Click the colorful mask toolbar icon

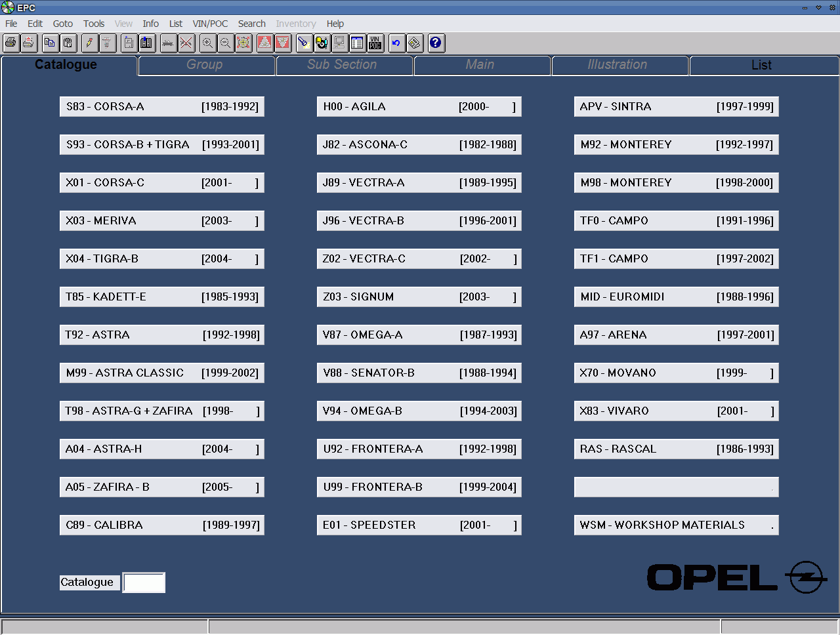click(x=322, y=43)
